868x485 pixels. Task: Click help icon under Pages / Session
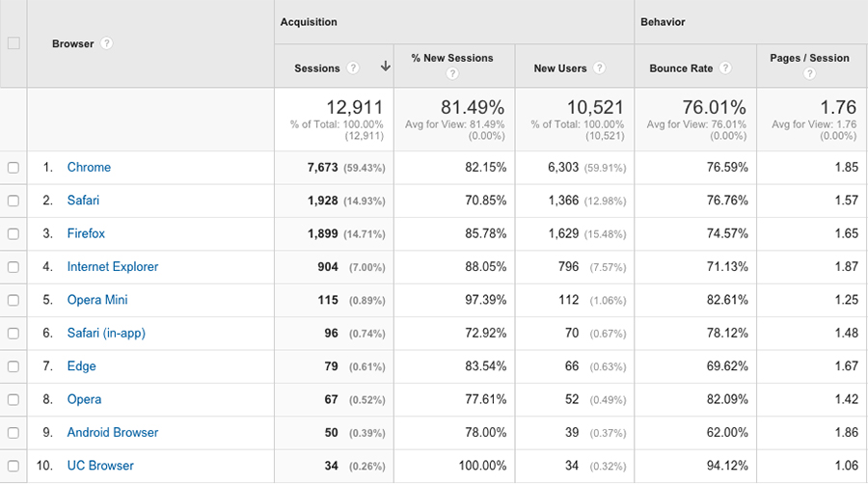point(809,75)
